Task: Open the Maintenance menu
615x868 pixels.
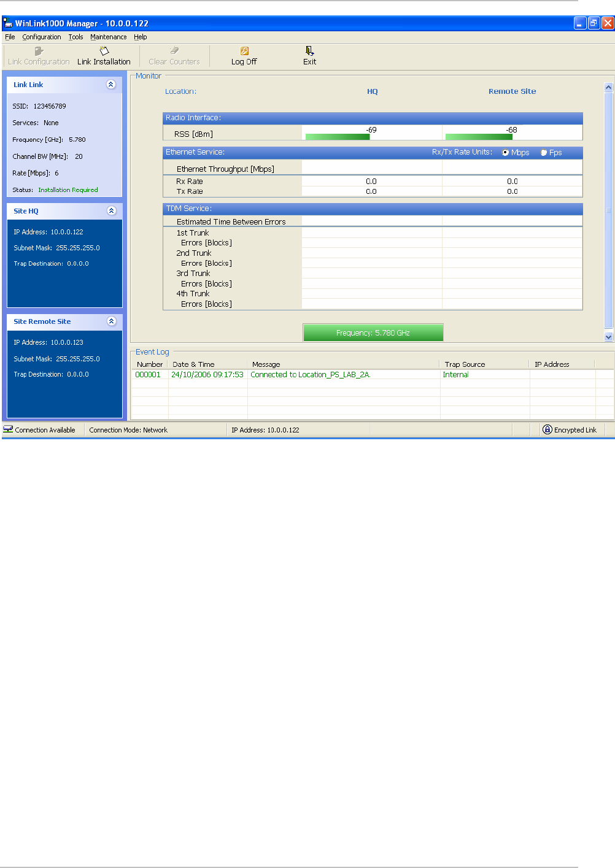Action: click(109, 37)
